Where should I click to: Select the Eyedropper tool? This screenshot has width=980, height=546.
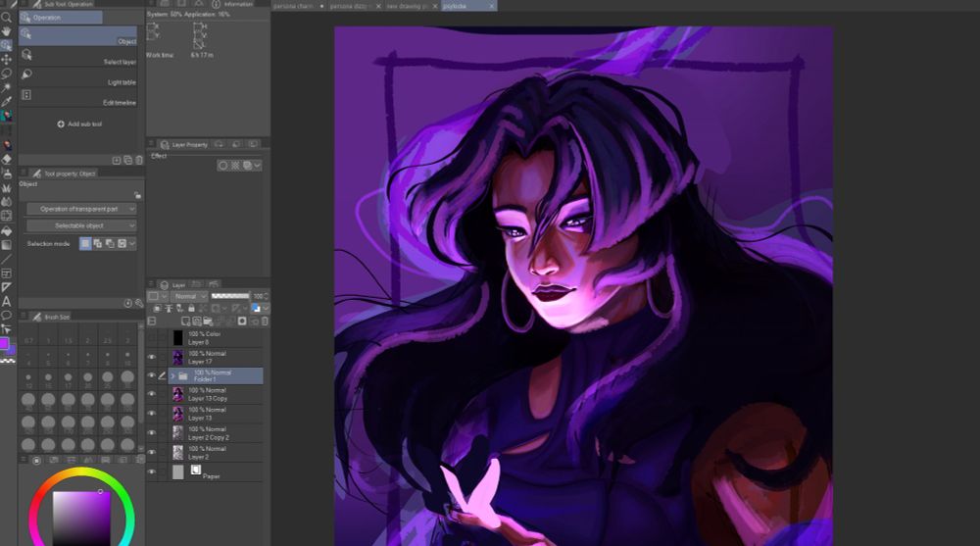point(6,101)
